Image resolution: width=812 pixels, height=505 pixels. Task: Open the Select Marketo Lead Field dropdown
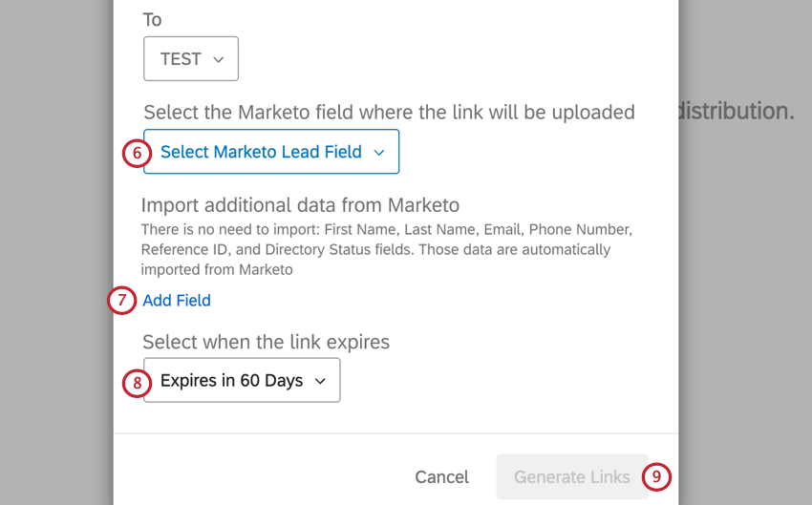(x=270, y=152)
